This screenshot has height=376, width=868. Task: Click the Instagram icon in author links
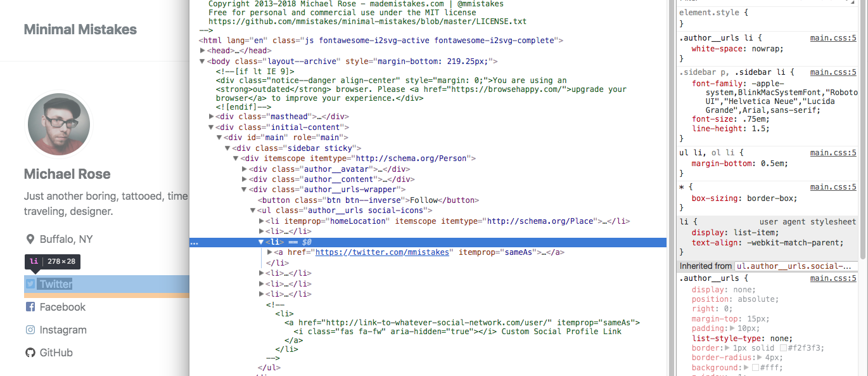pyautogui.click(x=30, y=330)
